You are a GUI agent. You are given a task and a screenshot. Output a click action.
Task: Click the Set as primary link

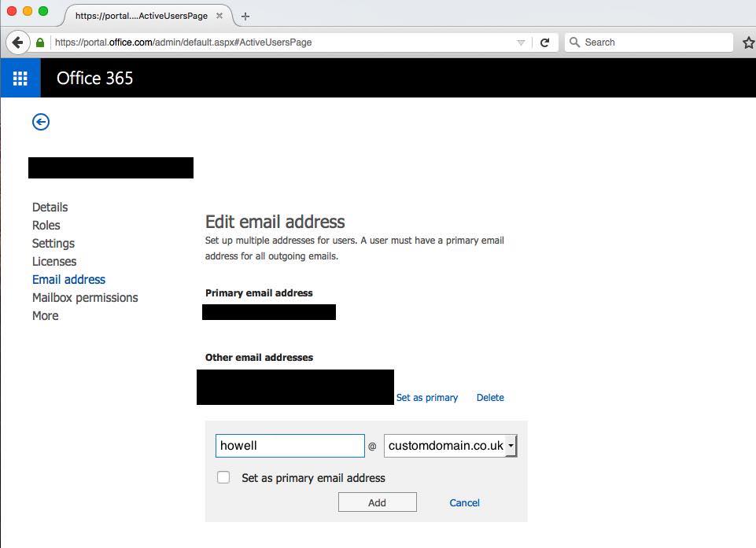(x=427, y=398)
